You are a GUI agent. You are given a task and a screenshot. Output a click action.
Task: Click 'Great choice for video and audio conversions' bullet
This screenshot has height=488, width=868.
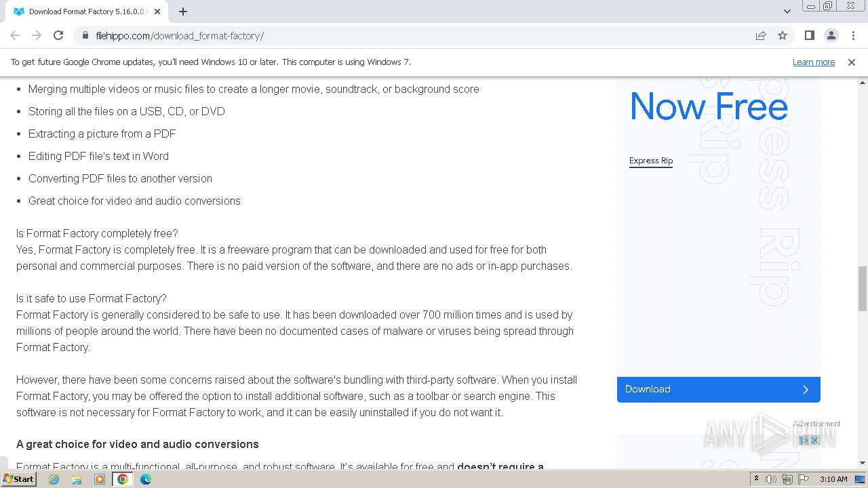coord(134,201)
